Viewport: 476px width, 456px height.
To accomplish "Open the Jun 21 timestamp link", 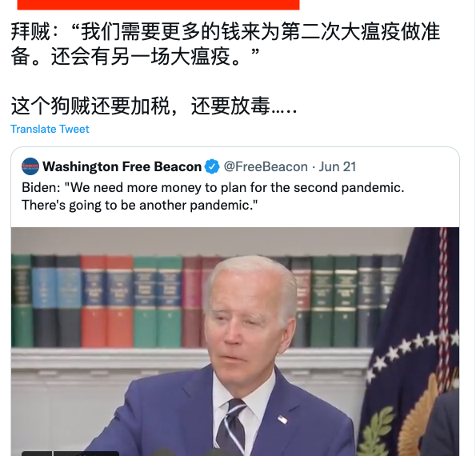I will (338, 166).
